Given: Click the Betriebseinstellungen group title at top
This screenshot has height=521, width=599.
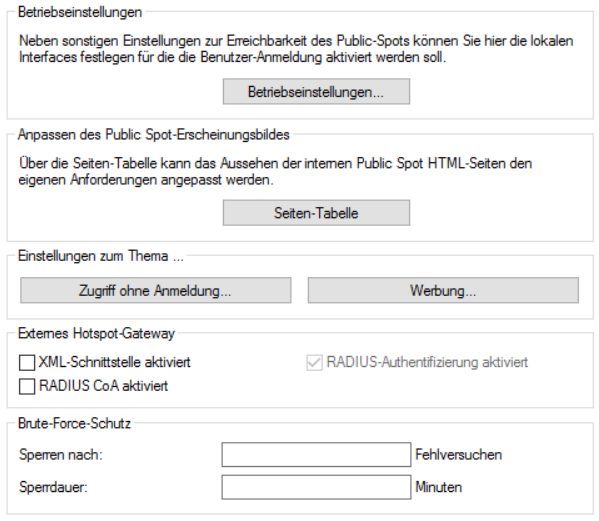Looking at the screenshot, I should (x=80, y=12).
